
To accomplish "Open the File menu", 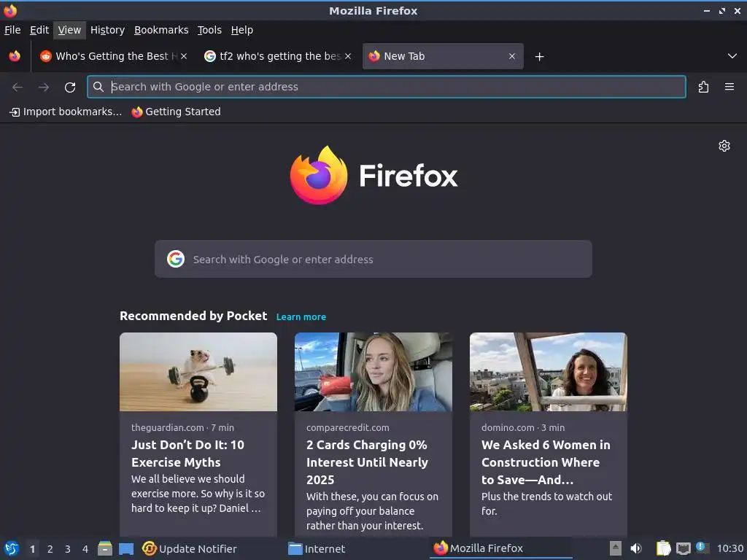I will [12, 30].
